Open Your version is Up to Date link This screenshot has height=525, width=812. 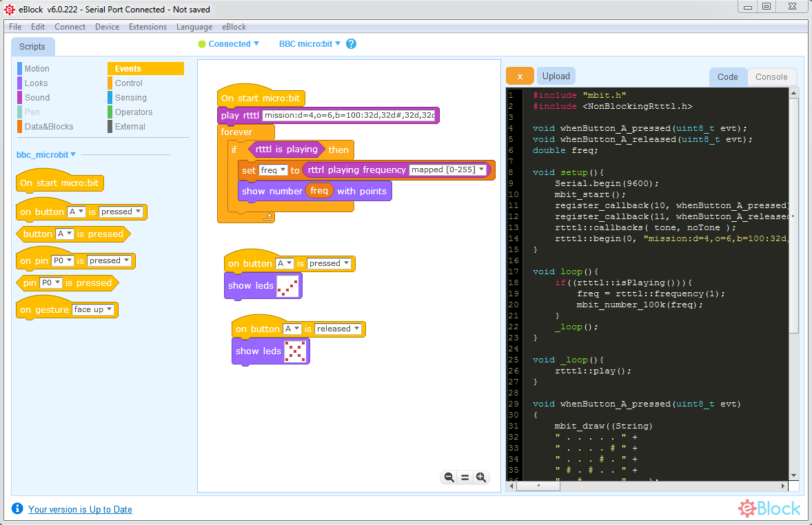tap(80, 509)
